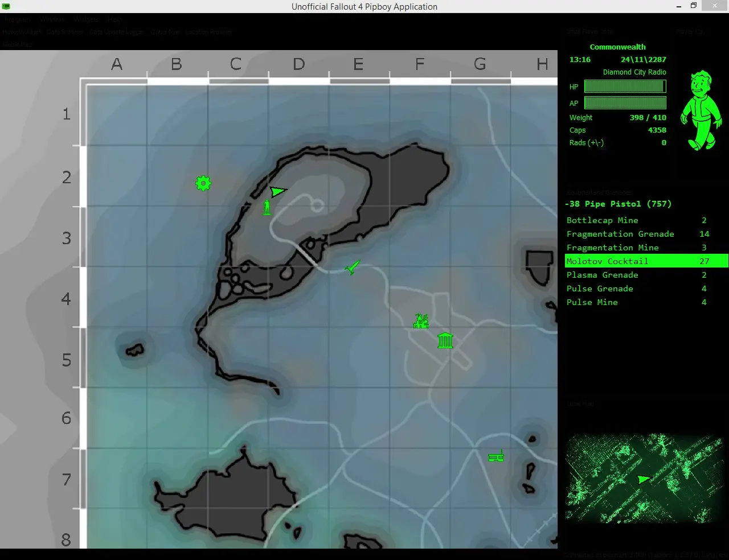
Task: Minimize the Pipboy application window
Action: (679, 6)
